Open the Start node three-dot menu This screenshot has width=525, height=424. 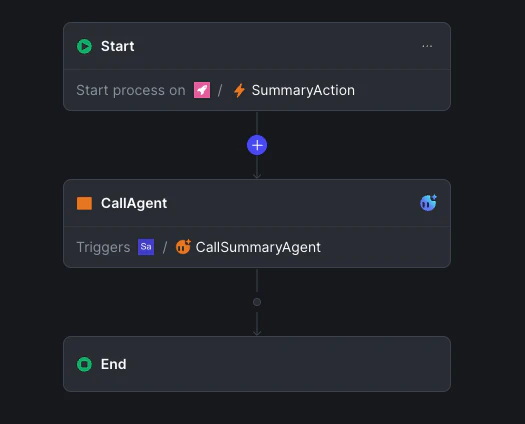coord(427,46)
